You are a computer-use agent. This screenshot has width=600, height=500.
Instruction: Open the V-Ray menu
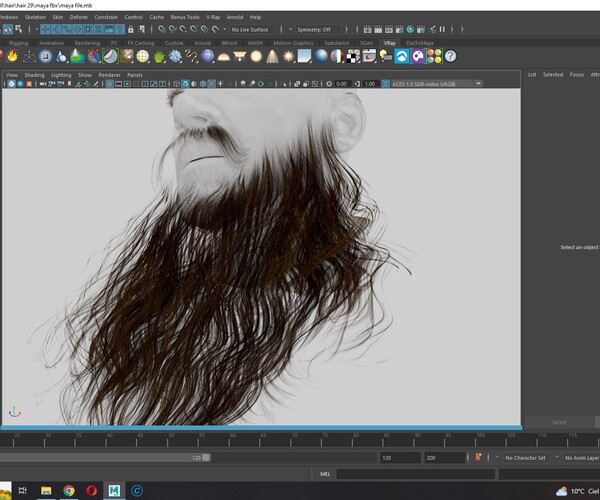point(213,17)
